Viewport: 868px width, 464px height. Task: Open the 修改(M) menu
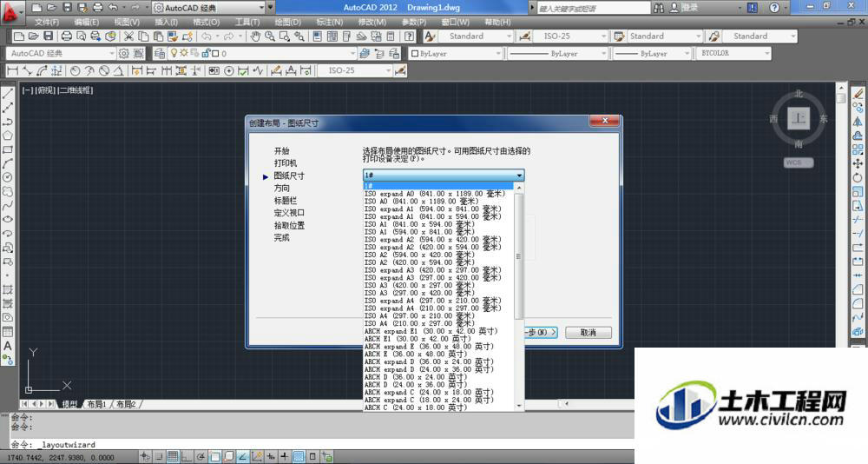click(x=372, y=23)
